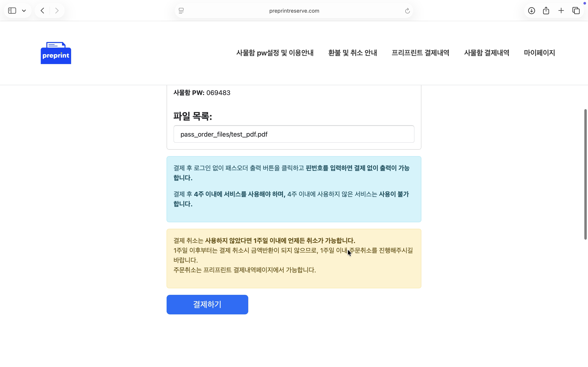Show the tab overview
Image resolution: width=588 pixels, height=367 pixels.
[x=576, y=10]
